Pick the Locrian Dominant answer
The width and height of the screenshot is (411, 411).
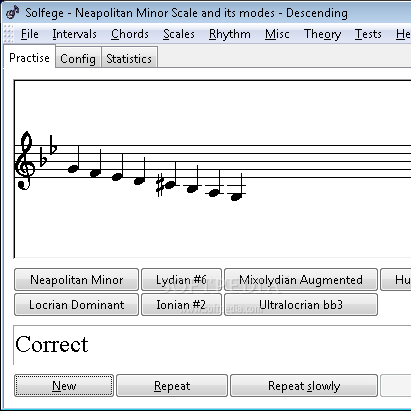pyautogui.click(x=76, y=304)
